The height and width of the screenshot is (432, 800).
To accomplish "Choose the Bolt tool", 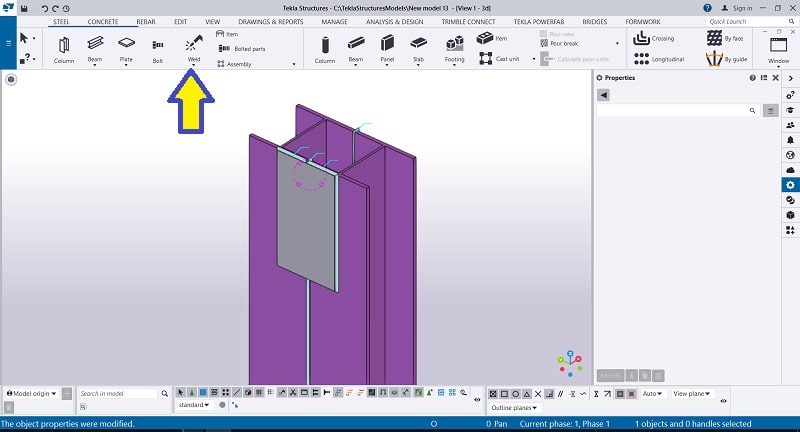I will pyautogui.click(x=157, y=45).
